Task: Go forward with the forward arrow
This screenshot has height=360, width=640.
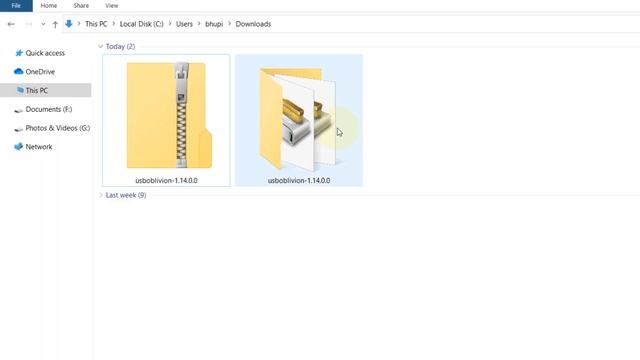Action: click(29, 24)
